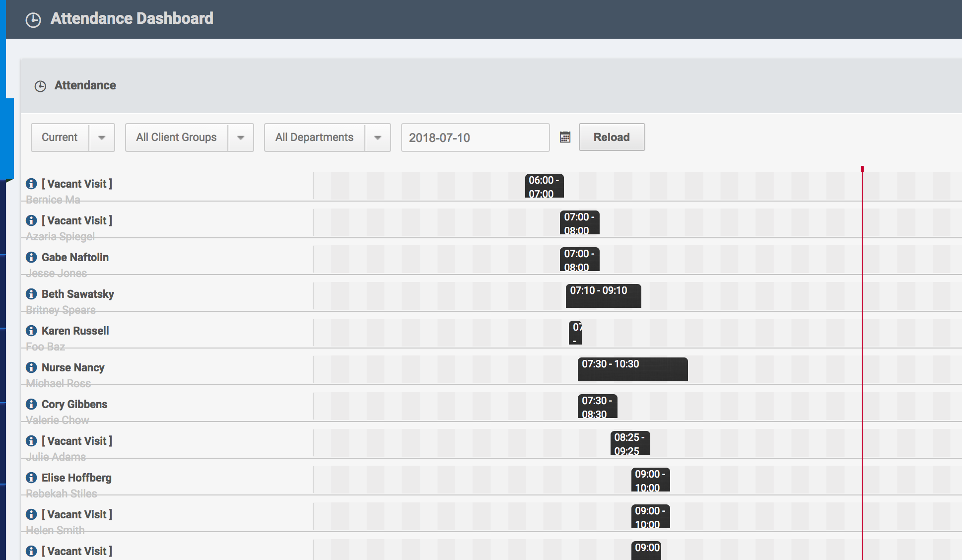
Task: Click the Attendance Dashboard clock icon
Action: tap(33, 20)
